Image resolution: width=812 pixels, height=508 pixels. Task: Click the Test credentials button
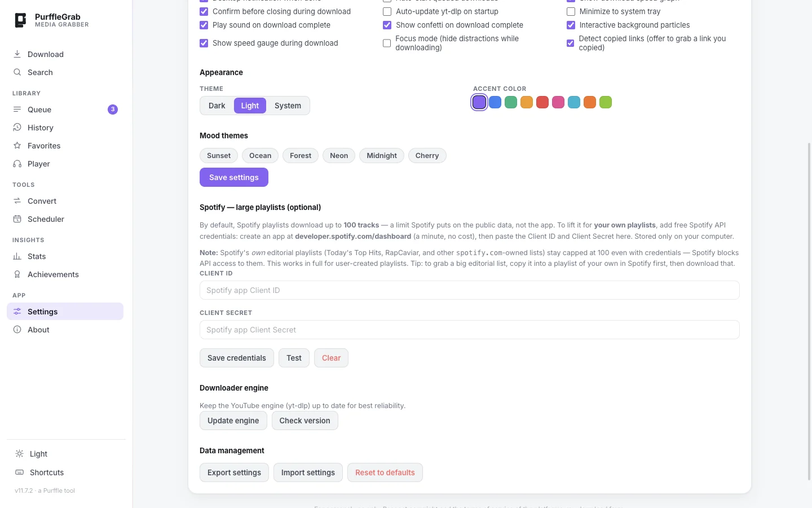coord(294,358)
